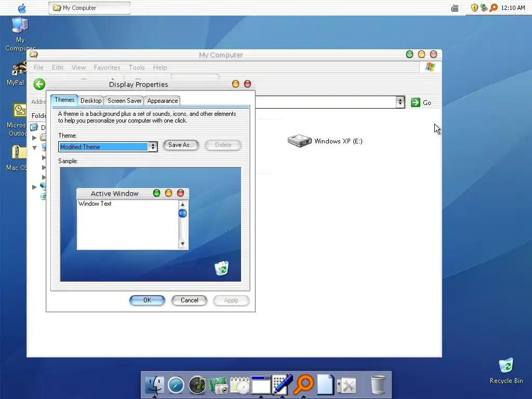Click Save As... button
The height and width of the screenshot is (399, 532).
[181, 145]
